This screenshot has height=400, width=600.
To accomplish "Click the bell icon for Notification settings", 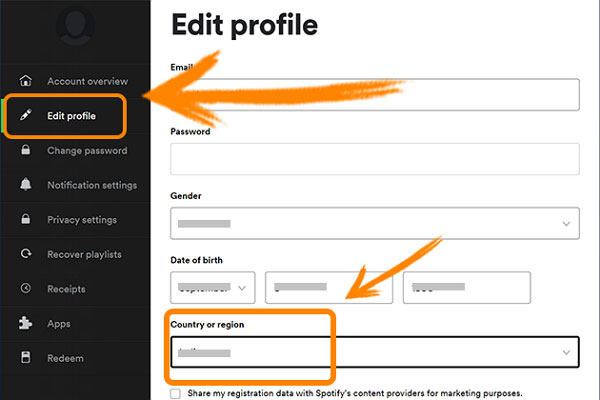I will [26, 185].
